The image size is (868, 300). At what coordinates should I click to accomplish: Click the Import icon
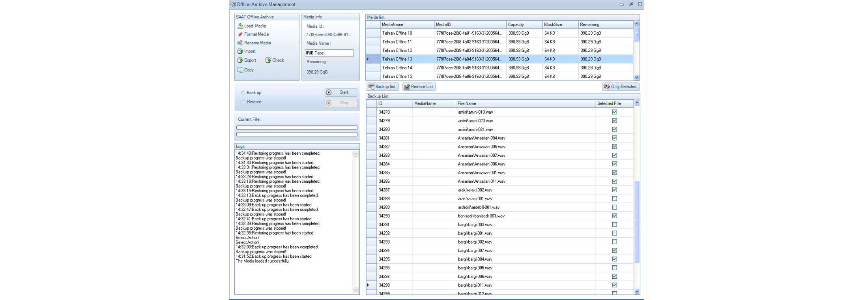click(240, 51)
